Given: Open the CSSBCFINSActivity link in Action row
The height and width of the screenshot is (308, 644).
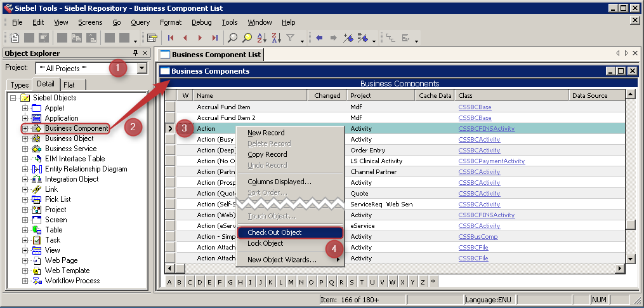Looking at the screenshot, I should (486, 129).
